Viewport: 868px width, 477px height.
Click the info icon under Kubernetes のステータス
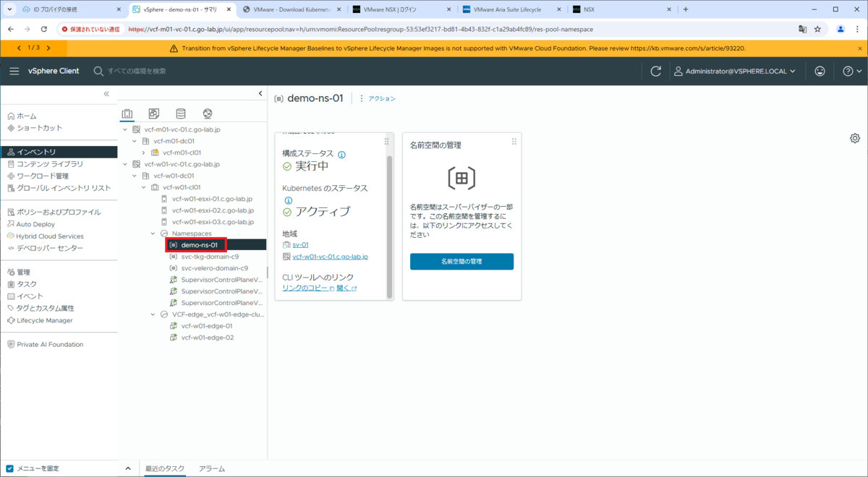pos(288,200)
